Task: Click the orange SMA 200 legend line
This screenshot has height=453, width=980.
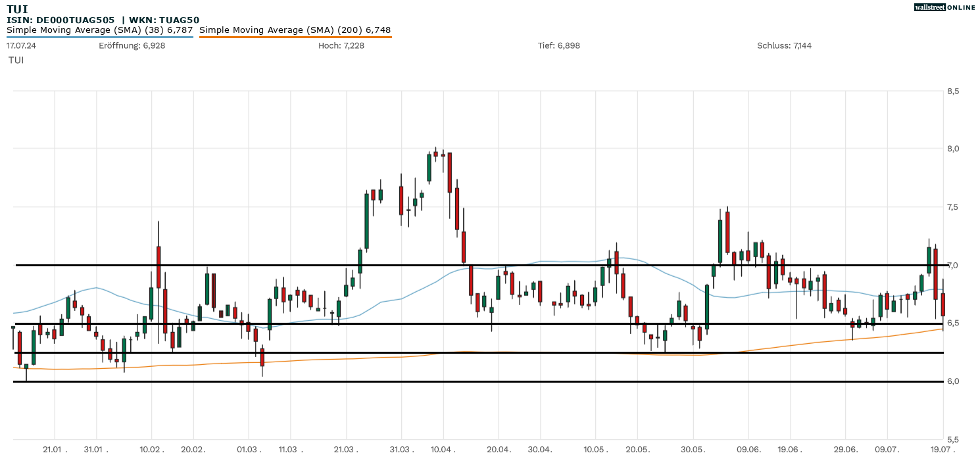Action: (295, 37)
